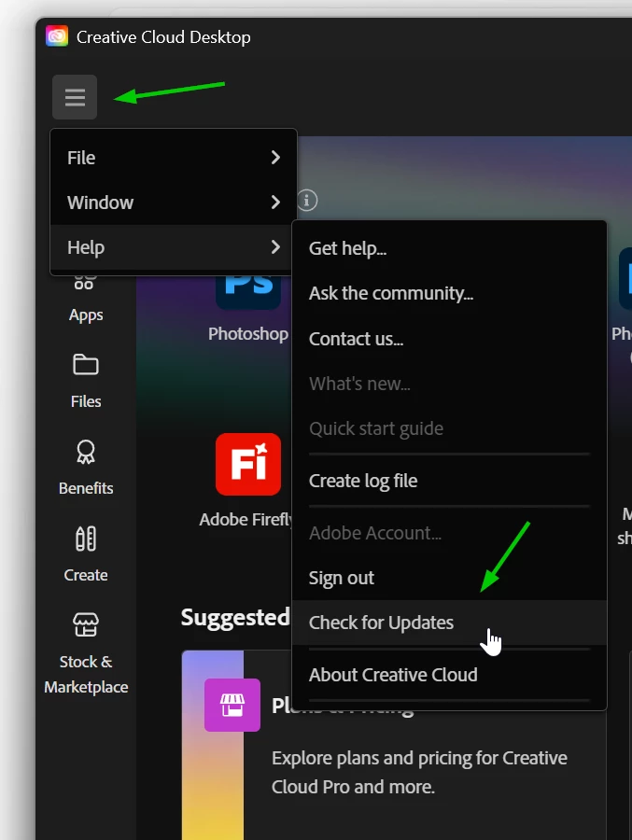Select Get help... from Help menu
This screenshot has width=632, height=840.
(x=449, y=248)
